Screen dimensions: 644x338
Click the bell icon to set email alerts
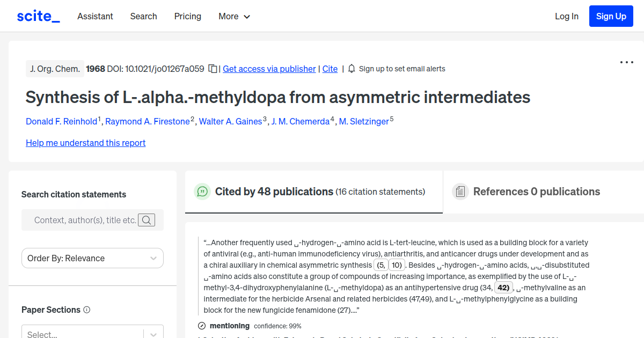tap(351, 69)
